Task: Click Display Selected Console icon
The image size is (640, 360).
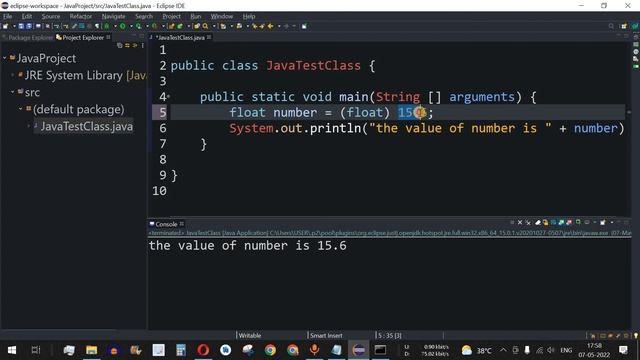Action: click(x=587, y=222)
